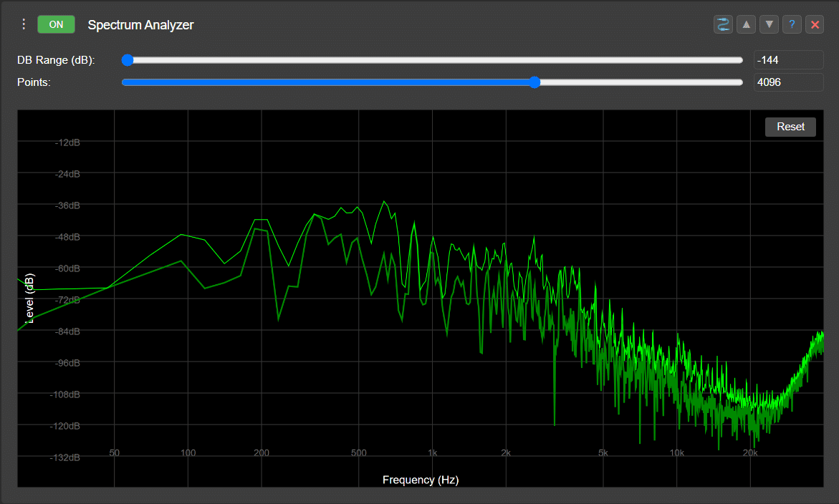Click the 500 frequency axis label
This screenshot has width=839, height=504.
click(358, 452)
